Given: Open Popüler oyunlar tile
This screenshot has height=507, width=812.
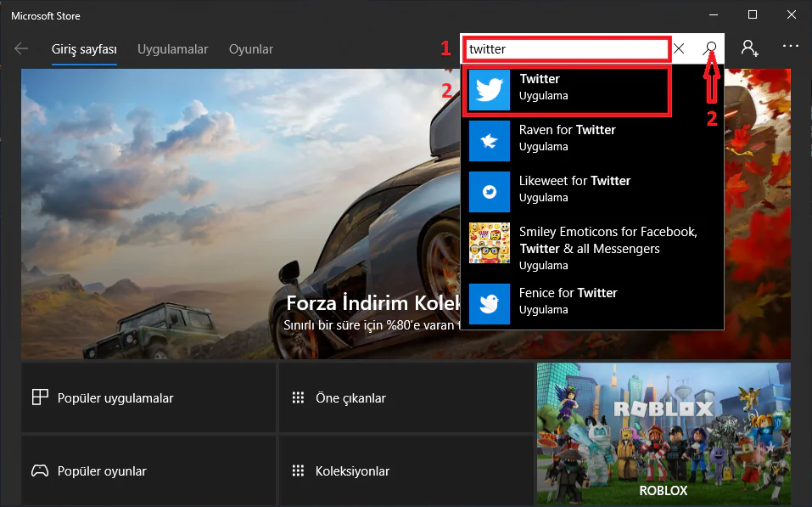Looking at the screenshot, I should click(x=148, y=471).
